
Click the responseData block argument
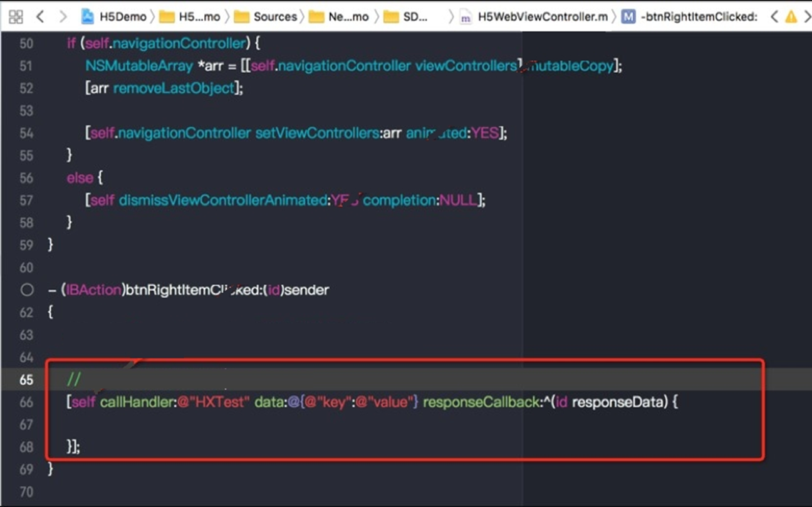pyautogui.click(x=617, y=402)
